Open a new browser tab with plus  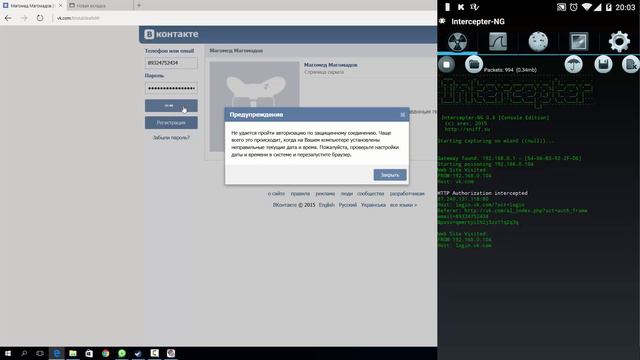(139, 6)
